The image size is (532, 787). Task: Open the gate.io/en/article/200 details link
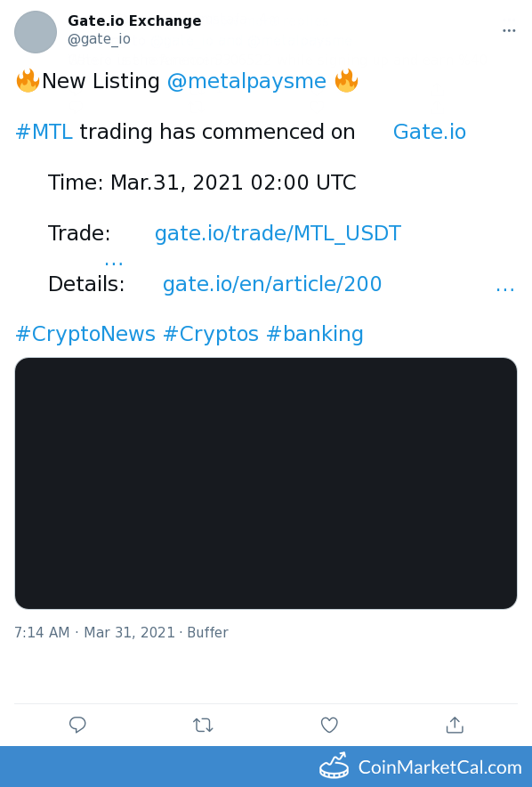pyautogui.click(x=272, y=284)
